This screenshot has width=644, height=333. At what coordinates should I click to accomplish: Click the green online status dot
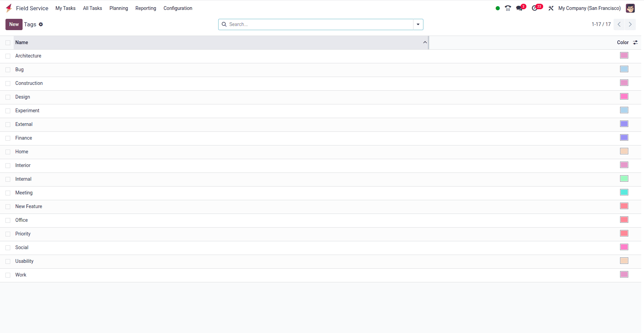(x=498, y=8)
